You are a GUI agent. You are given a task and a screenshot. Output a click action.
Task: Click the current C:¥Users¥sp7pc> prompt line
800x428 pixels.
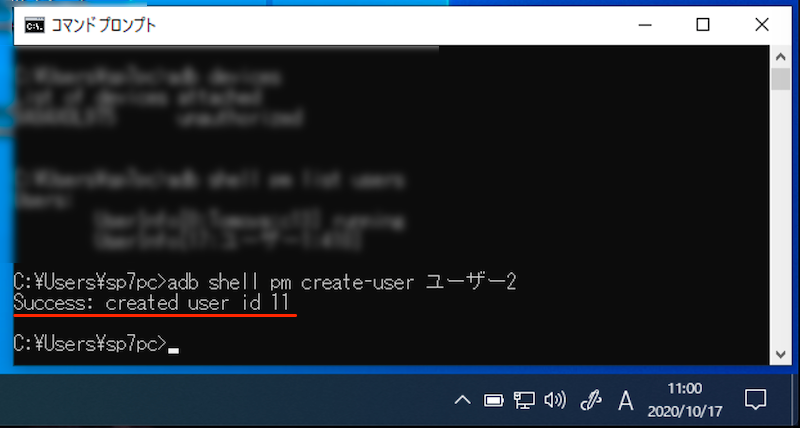[96, 344]
